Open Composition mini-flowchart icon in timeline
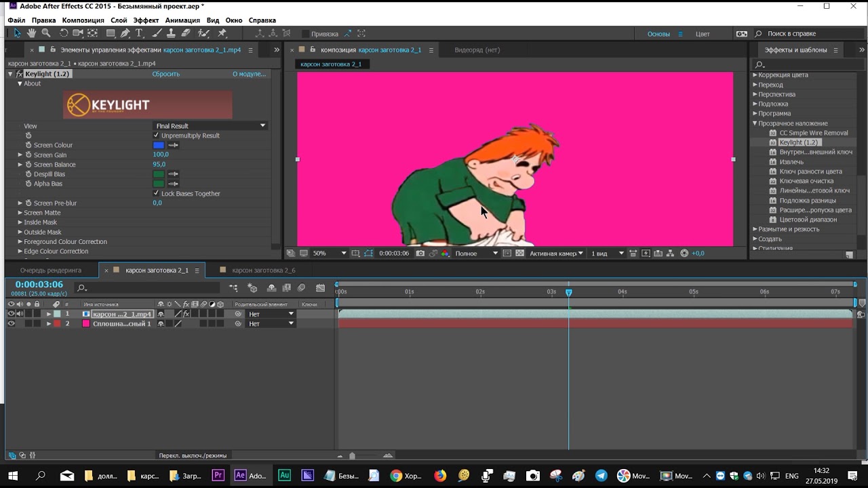 [x=233, y=288]
